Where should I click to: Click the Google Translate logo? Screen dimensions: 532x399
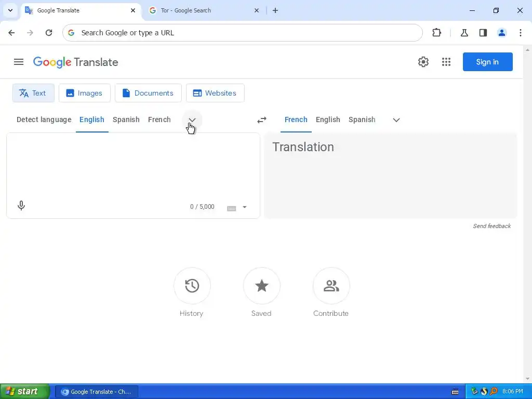75,62
